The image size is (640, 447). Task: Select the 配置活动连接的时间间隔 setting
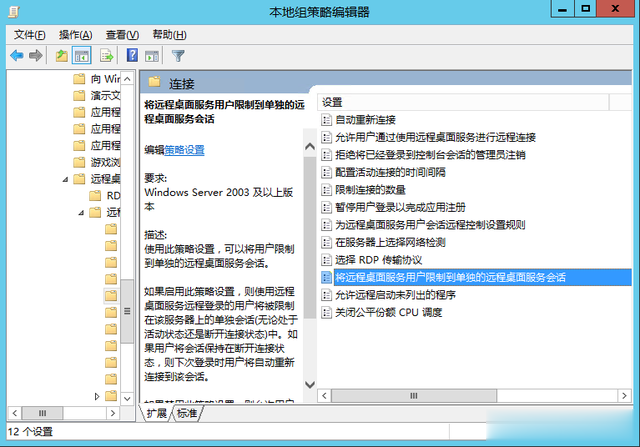[390, 172]
